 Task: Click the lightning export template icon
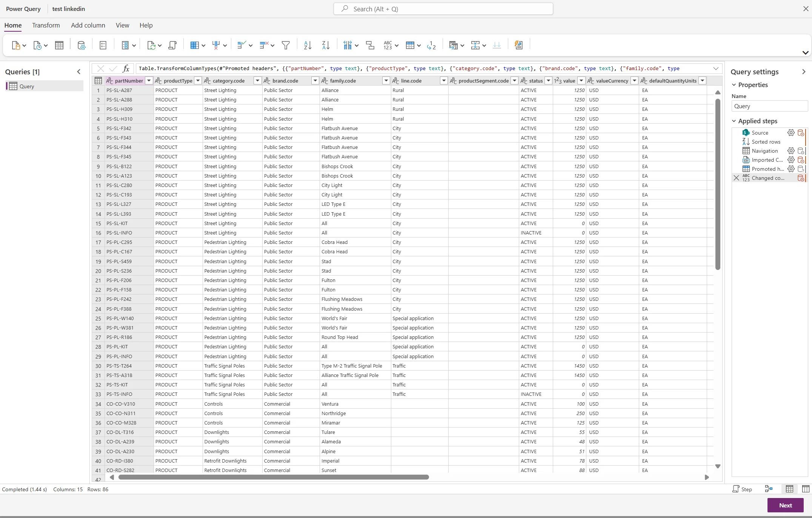click(519, 45)
